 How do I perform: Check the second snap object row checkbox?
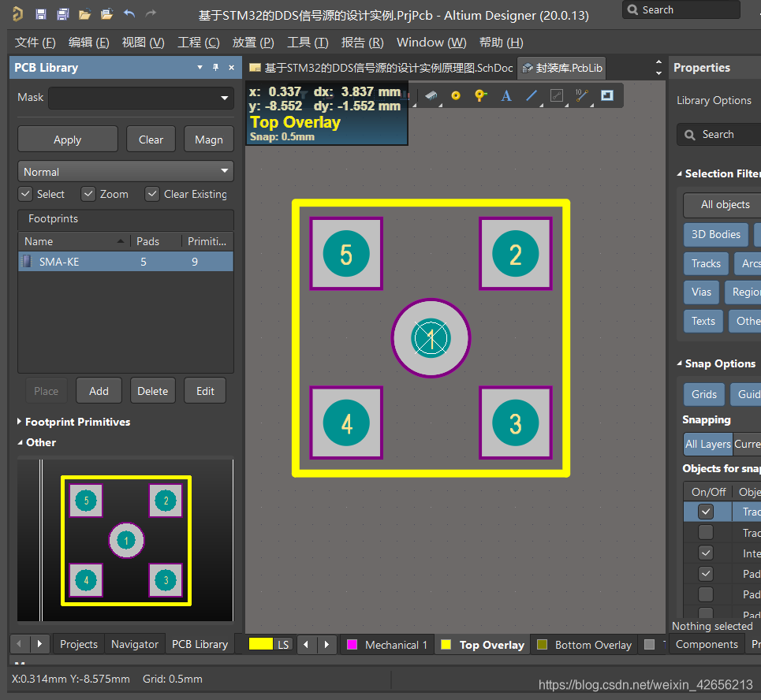(706, 533)
